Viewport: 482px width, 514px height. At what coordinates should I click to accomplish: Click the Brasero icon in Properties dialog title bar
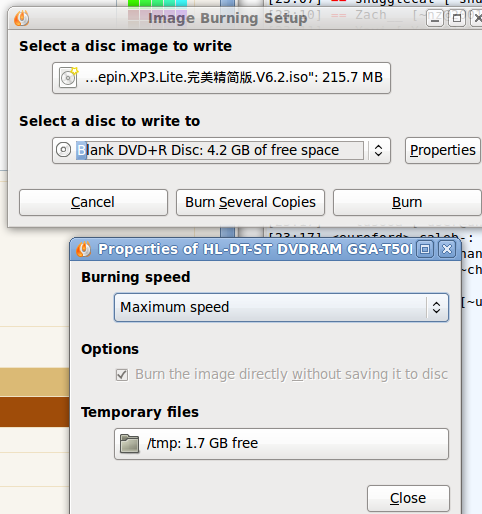83,249
